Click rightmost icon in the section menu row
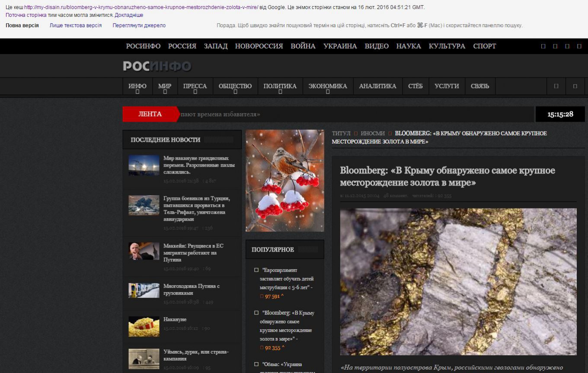This screenshot has height=373, width=588. [x=575, y=86]
